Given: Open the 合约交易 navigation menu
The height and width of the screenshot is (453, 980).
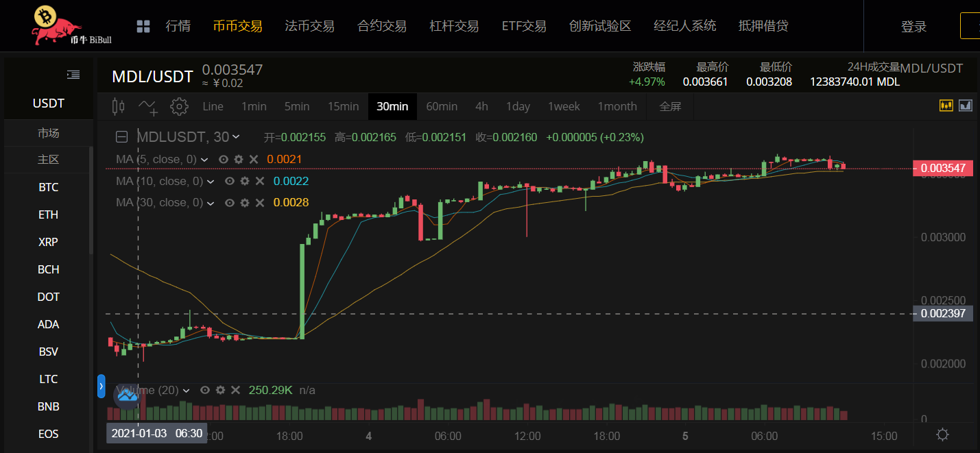Looking at the screenshot, I should [x=382, y=26].
